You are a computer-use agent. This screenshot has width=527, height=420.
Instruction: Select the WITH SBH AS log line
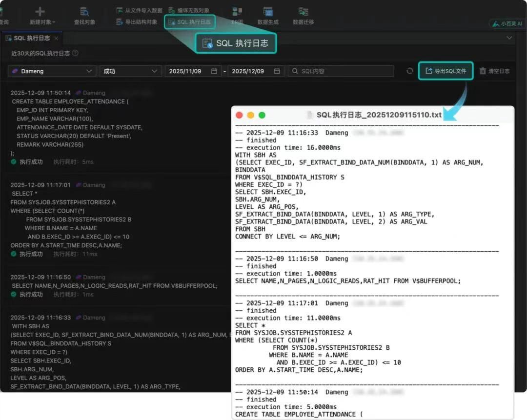31,326
